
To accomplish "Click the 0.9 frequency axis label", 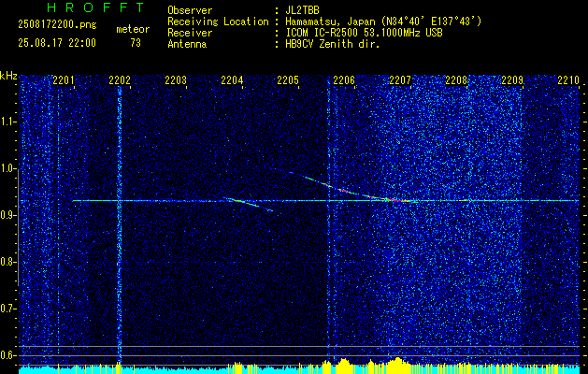I will [x=7, y=215].
